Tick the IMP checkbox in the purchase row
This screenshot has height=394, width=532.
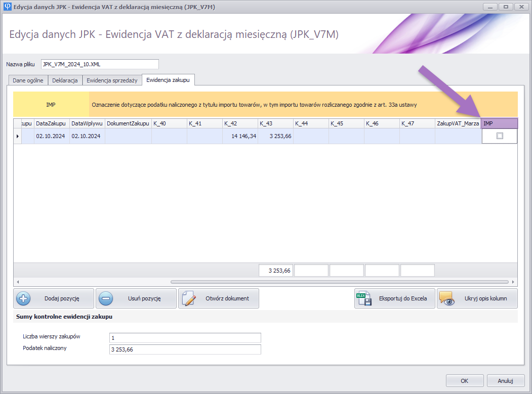(500, 136)
